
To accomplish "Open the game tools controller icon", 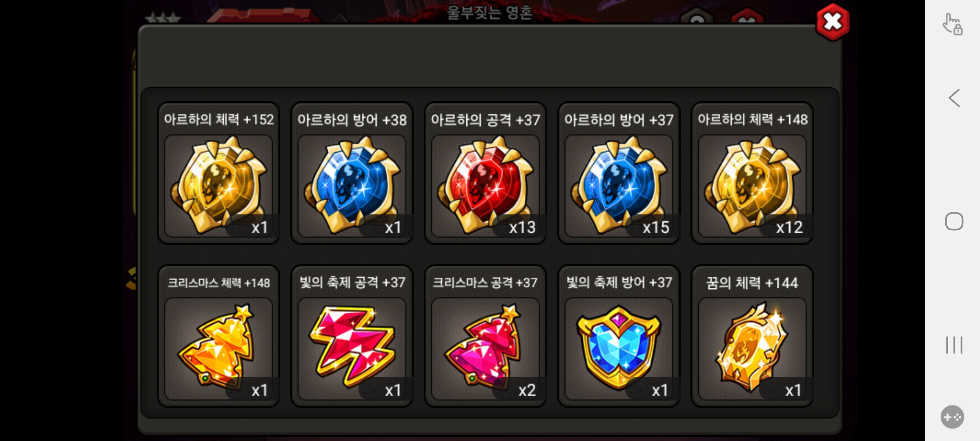I will coord(952,417).
